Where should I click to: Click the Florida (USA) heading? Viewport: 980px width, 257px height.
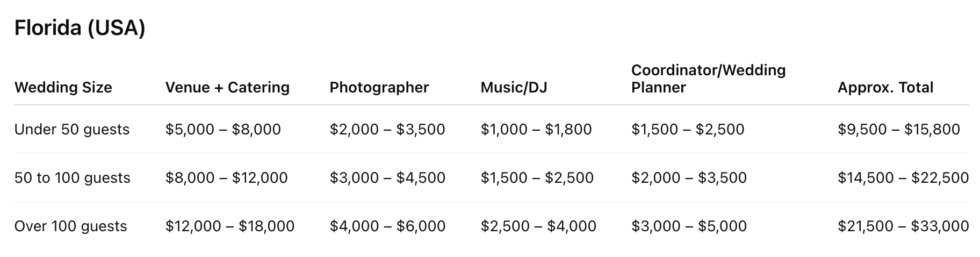(80, 28)
